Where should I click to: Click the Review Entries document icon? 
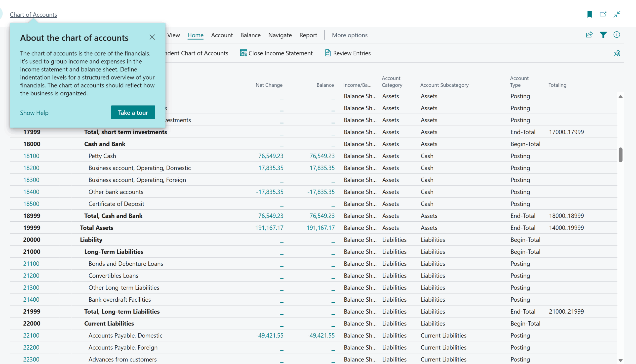click(x=328, y=53)
